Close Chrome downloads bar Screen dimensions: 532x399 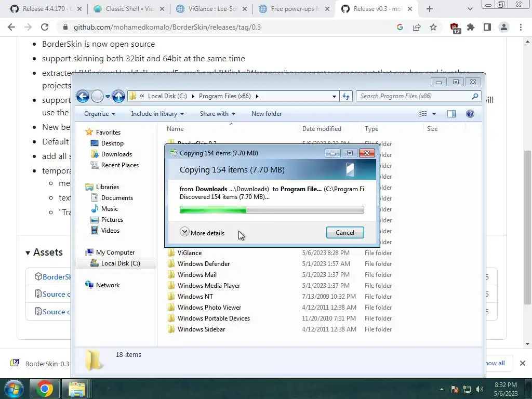coord(523,363)
